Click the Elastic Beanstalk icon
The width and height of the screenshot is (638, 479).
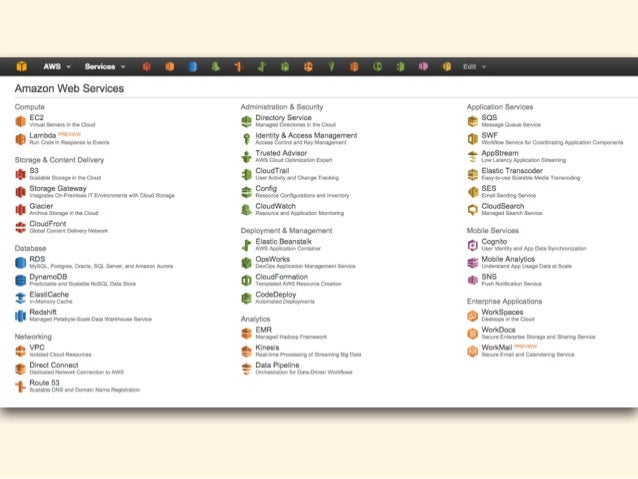pos(246,245)
